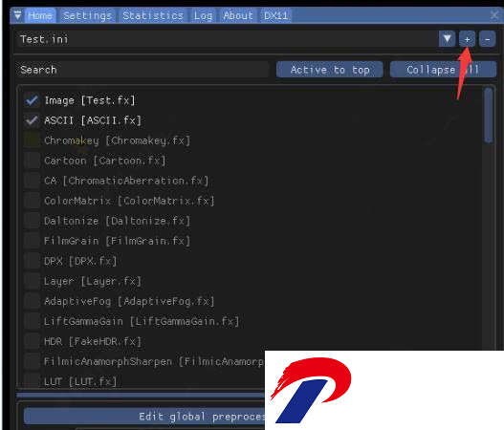Click the plus button to add a preset
This screenshot has width=504, height=430.
(x=467, y=39)
